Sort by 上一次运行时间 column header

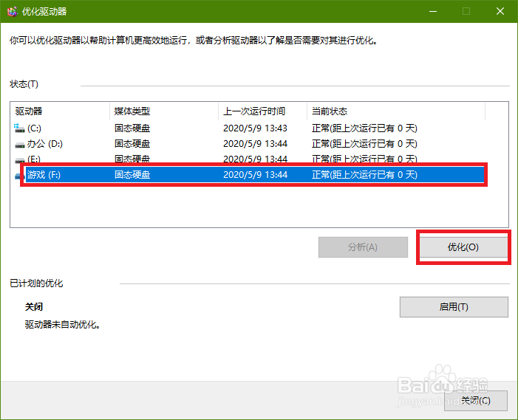pyautogui.click(x=263, y=111)
